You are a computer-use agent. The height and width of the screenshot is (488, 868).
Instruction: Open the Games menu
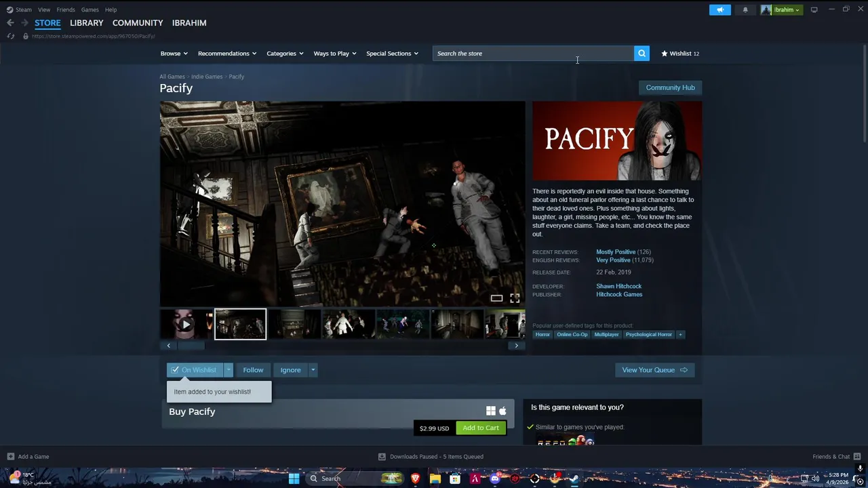pos(90,9)
